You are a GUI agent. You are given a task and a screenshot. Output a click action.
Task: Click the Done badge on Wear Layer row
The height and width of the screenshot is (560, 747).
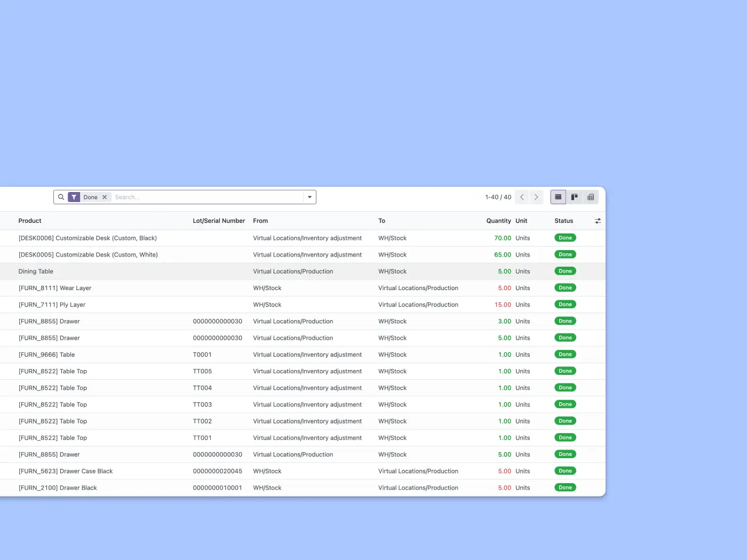point(565,287)
